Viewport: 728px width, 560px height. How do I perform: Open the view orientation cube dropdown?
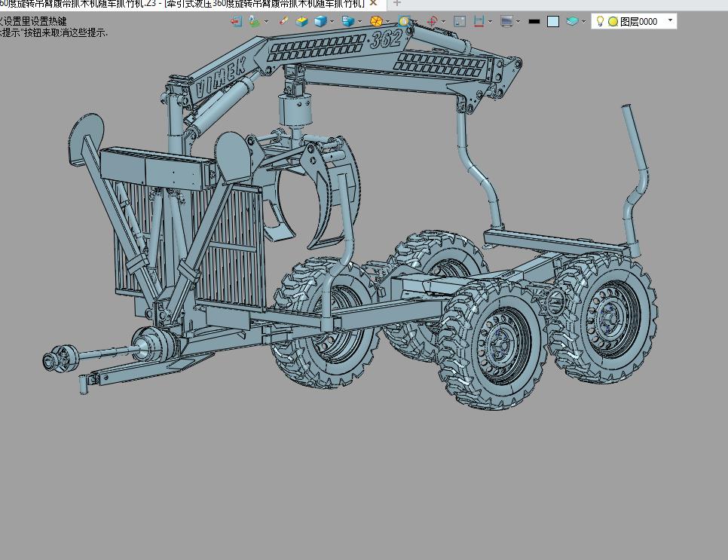(359, 21)
